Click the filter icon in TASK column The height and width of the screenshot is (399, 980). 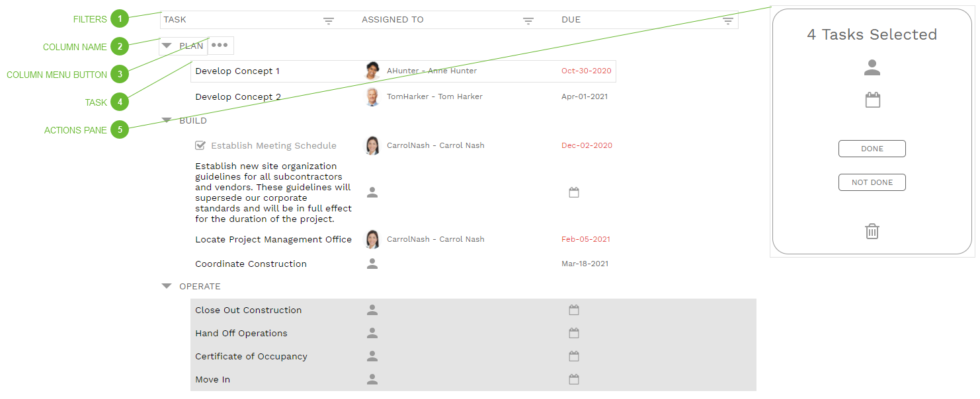329,21
